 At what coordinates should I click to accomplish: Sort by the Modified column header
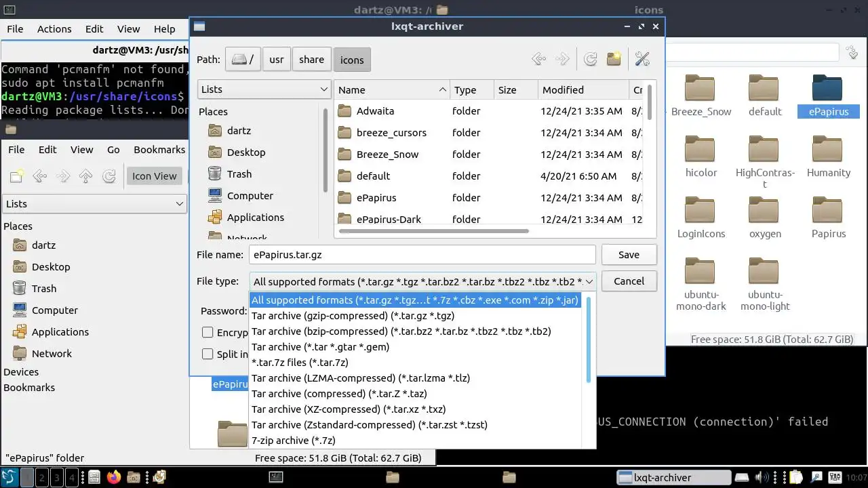coord(583,89)
